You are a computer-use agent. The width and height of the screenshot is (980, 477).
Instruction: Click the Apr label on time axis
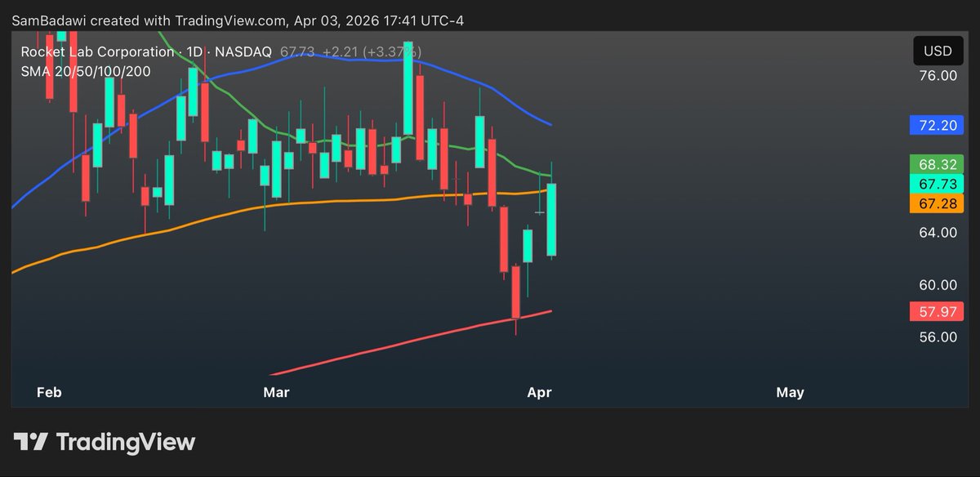pos(540,393)
